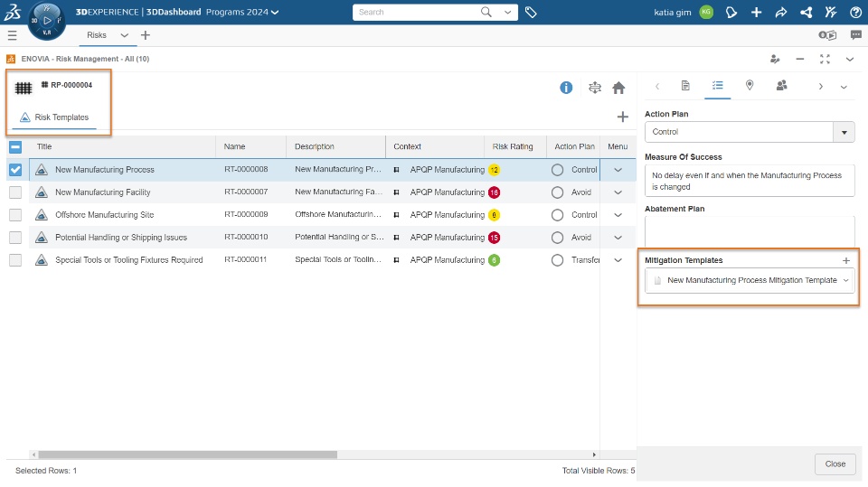868x487 pixels.
Task: Click the KG user avatar
Action: [x=706, y=12]
